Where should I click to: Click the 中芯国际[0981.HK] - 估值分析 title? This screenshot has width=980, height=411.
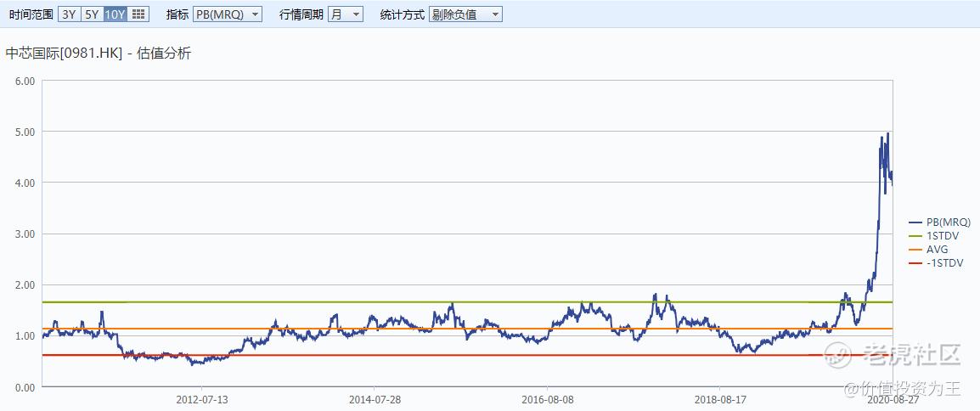99,53
